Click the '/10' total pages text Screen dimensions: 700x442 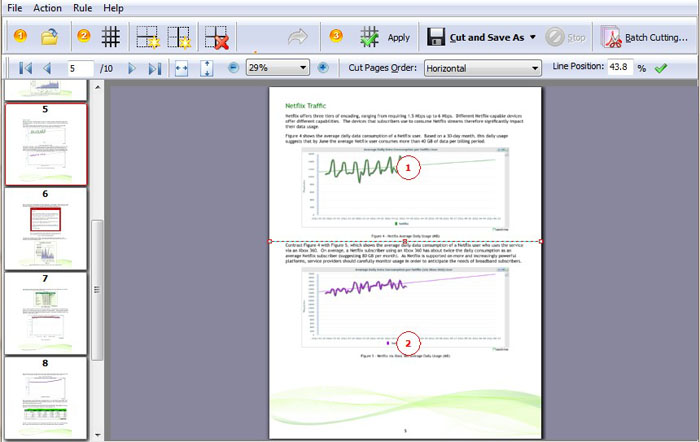pos(106,69)
